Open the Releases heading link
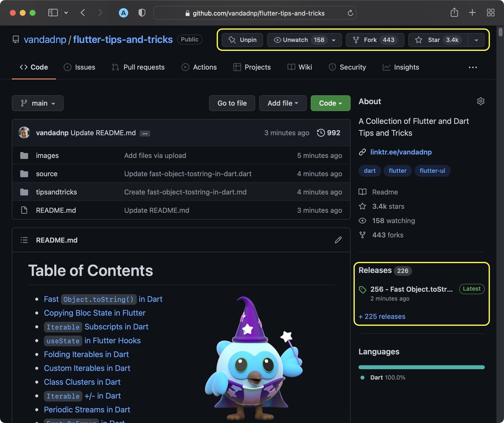This screenshot has width=504, height=423. tap(375, 270)
